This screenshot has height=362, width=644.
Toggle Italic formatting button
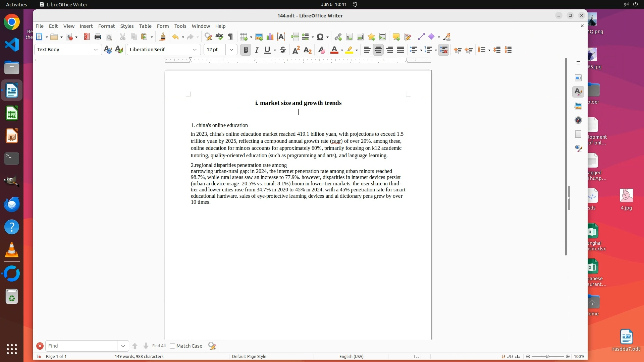257,50
